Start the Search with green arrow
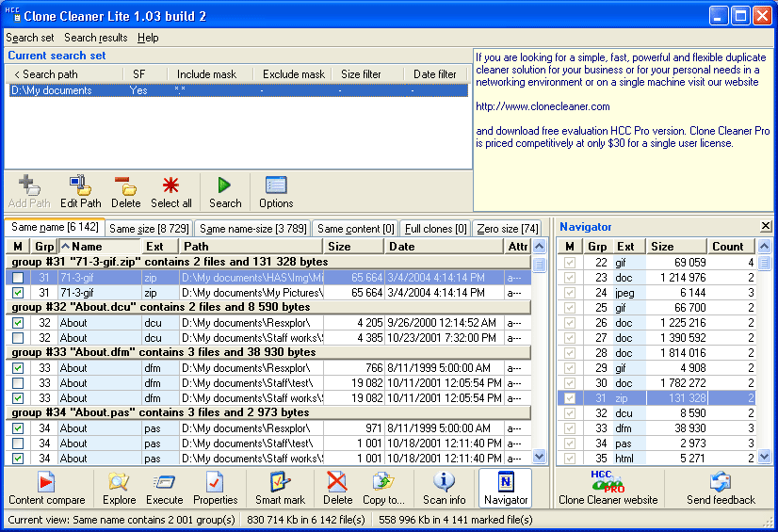778x532 pixels. click(x=225, y=191)
